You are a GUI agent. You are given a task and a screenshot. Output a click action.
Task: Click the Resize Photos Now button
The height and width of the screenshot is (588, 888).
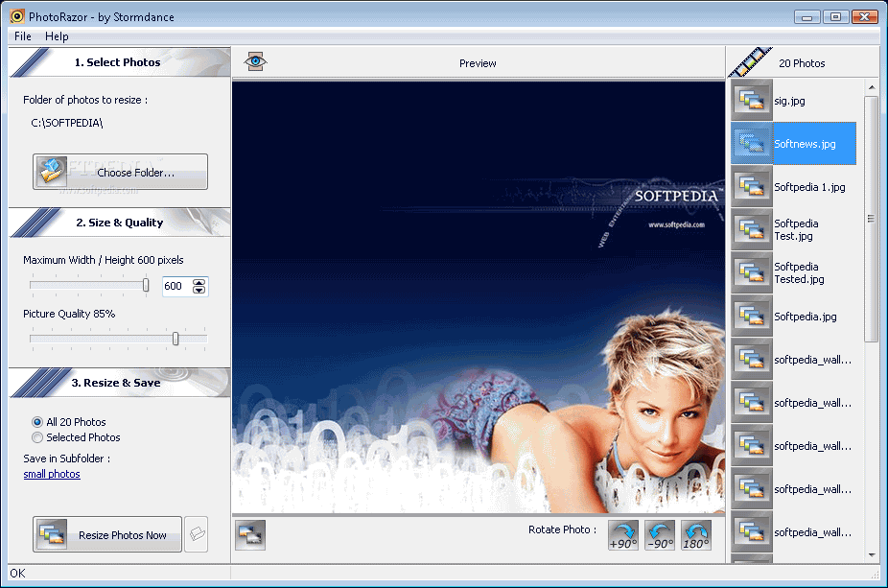tap(107, 534)
